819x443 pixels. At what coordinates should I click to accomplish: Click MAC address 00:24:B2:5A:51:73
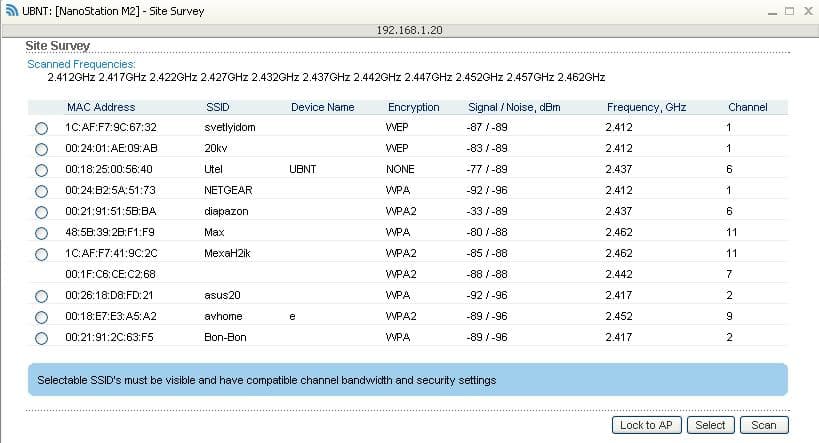110,190
